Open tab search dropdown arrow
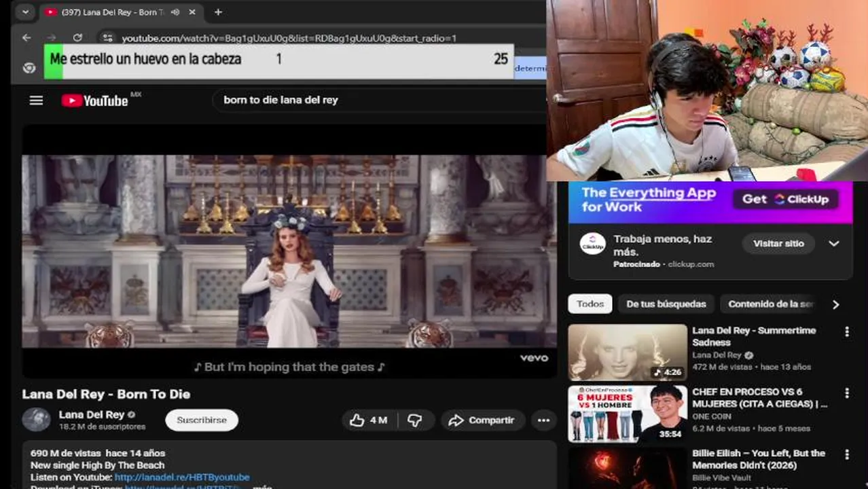 [x=25, y=12]
